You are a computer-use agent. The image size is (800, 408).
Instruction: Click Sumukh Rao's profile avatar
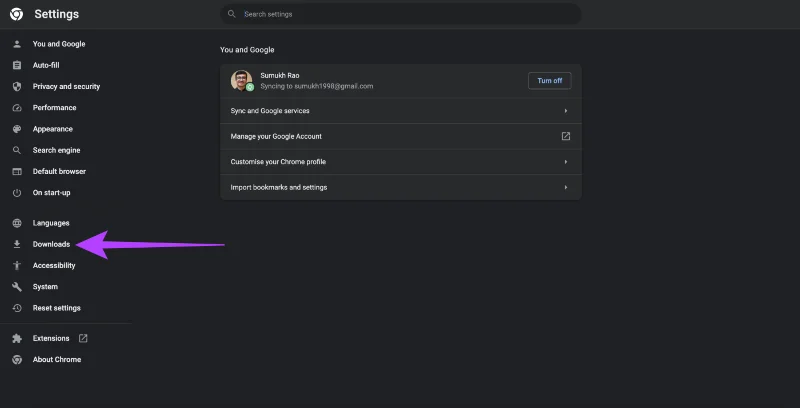pyautogui.click(x=241, y=81)
